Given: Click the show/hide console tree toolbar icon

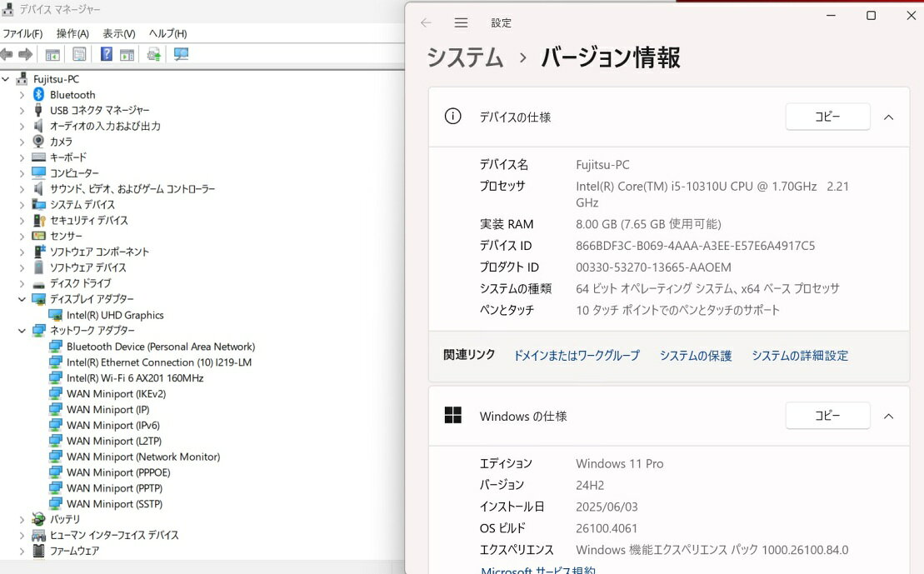Looking at the screenshot, I should click(x=52, y=55).
